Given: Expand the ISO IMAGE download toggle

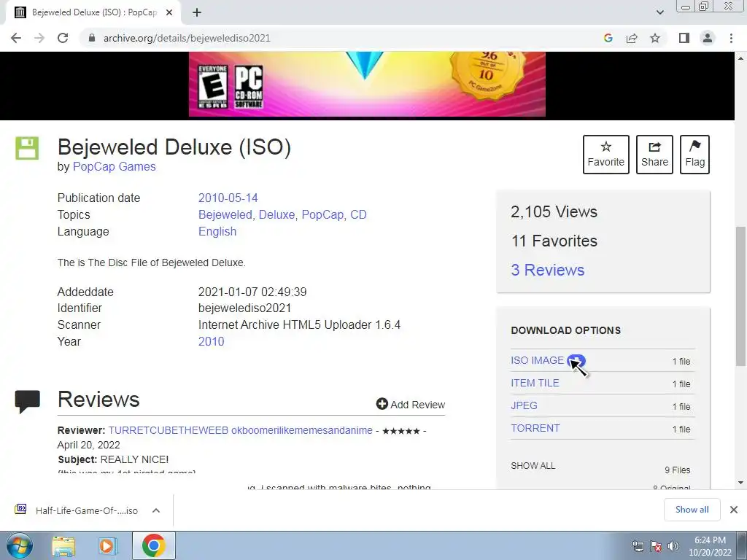Looking at the screenshot, I should click(576, 360).
